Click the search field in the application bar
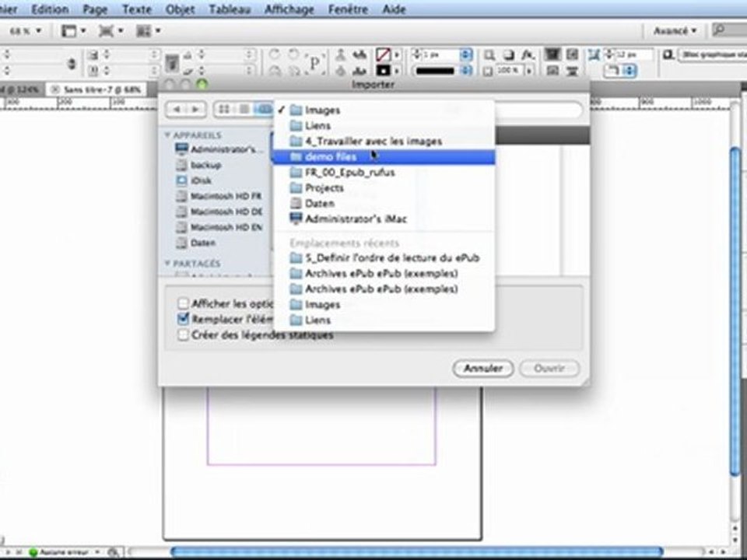This screenshot has width=747, height=560. [729, 30]
